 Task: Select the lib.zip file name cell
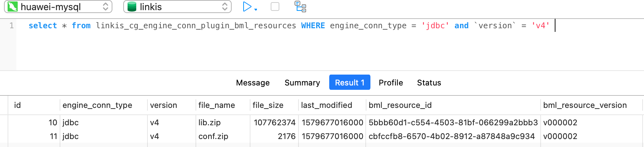(x=210, y=123)
